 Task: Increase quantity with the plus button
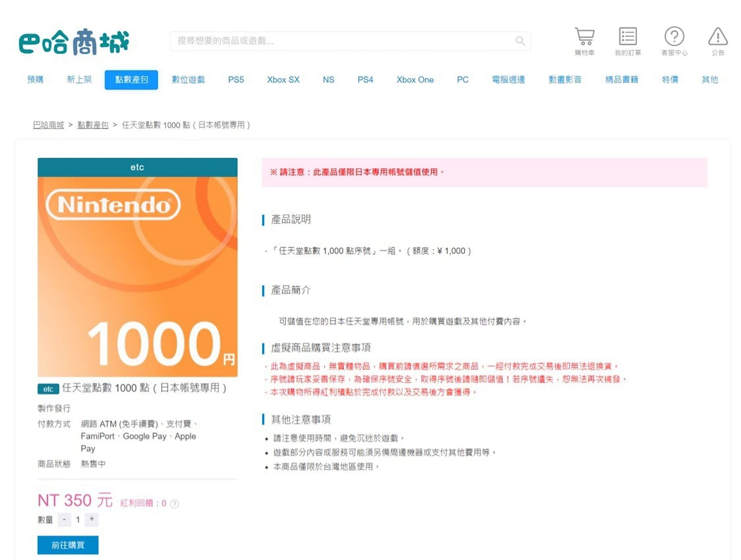pyautogui.click(x=92, y=520)
